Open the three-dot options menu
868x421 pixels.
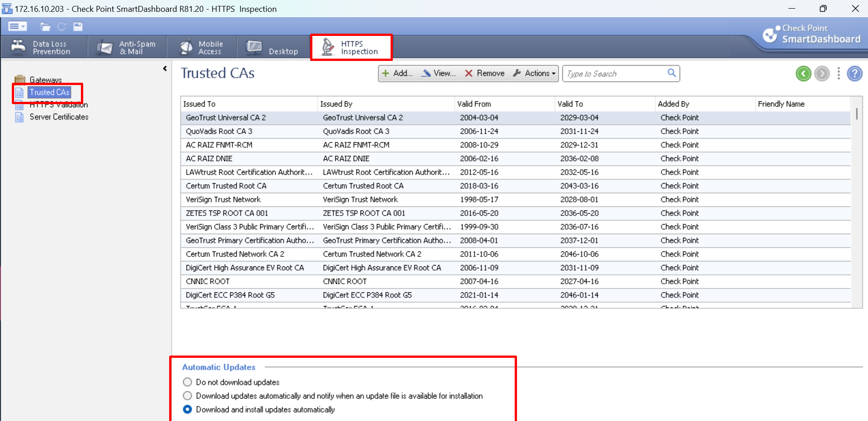coord(838,73)
